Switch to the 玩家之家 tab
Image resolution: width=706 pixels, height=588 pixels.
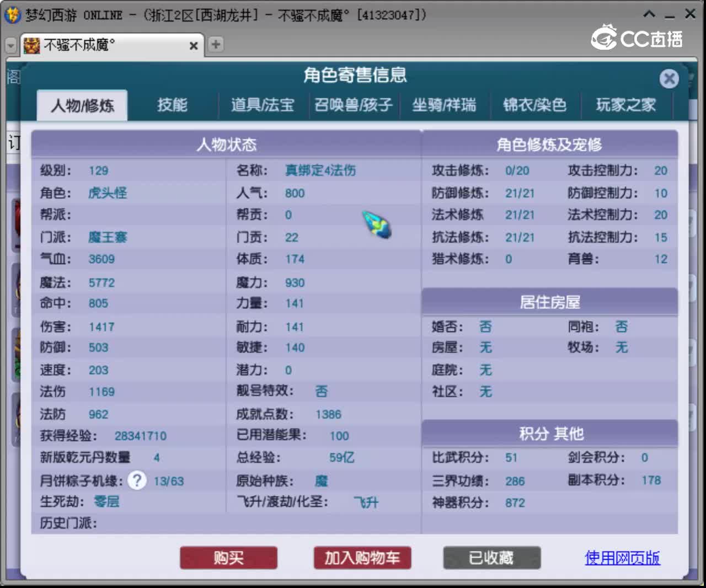[x=626, y=105]
